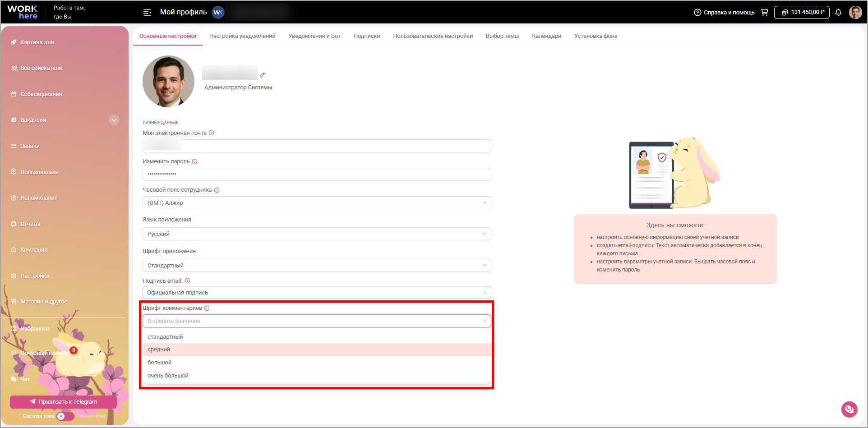Screen dimensions: 868x428
Task: Switch to Календари tab
Action: [546, 36]
